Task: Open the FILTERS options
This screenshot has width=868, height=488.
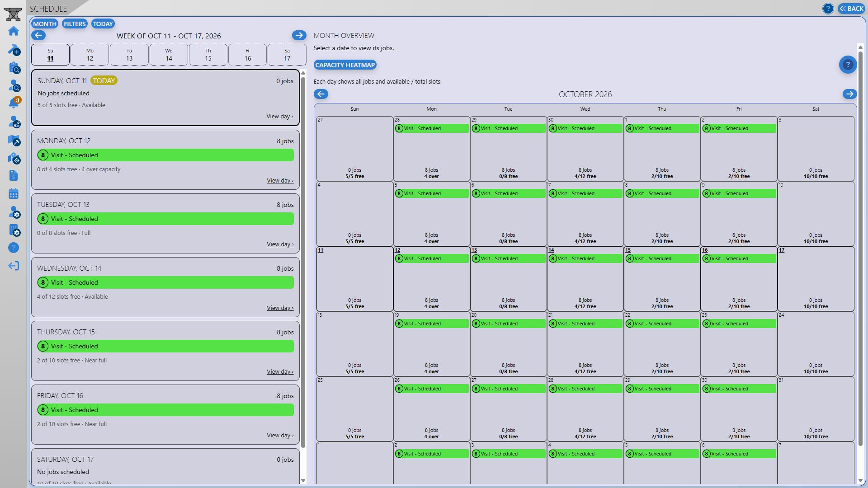Action: [75, 24]
